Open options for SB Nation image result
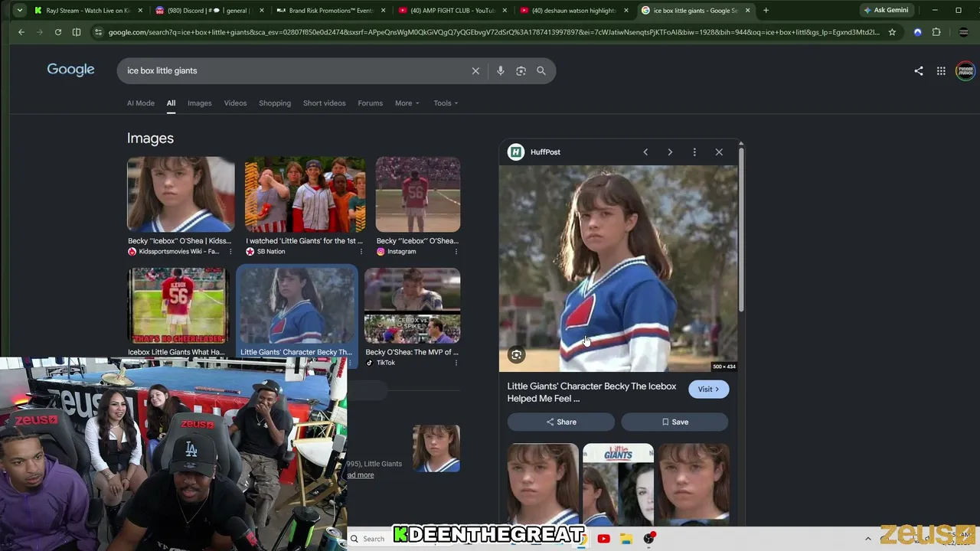980x551 pixels. click(361, 252)
